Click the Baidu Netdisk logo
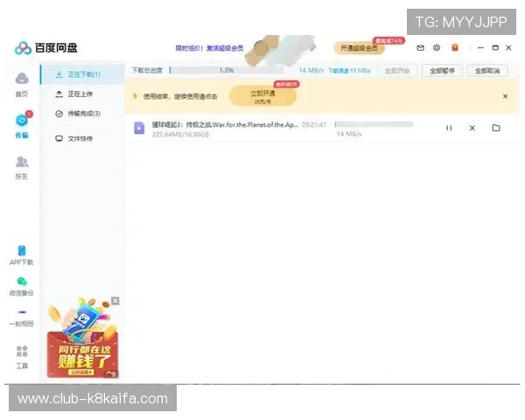Image resolution: width=525 pixels, height=420 pixels. tap(46, 48)
